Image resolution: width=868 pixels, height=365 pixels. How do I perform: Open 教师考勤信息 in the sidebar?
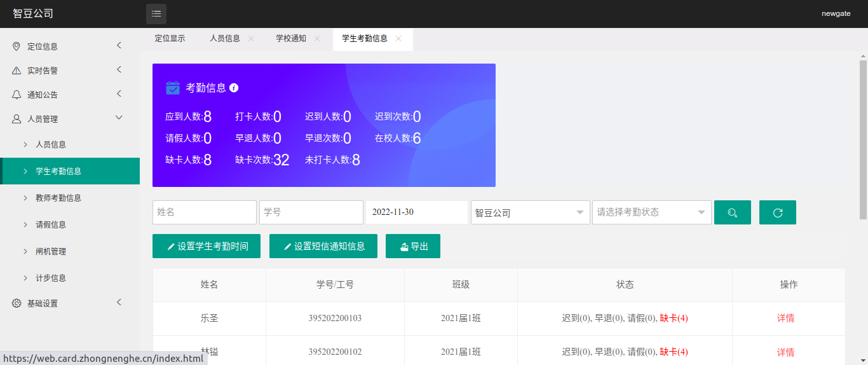click(x=58, y=198)
